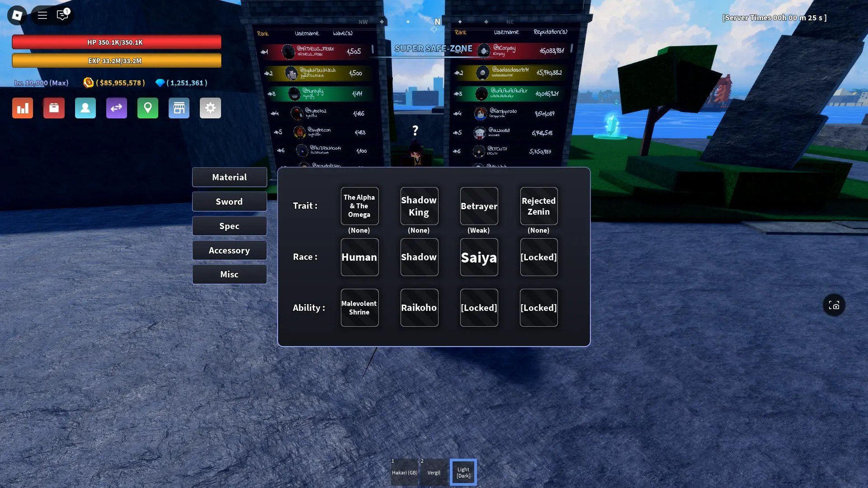This screenshot has width=868, height=488.
Task: Select the Material category tab
Action: [229, 177]
